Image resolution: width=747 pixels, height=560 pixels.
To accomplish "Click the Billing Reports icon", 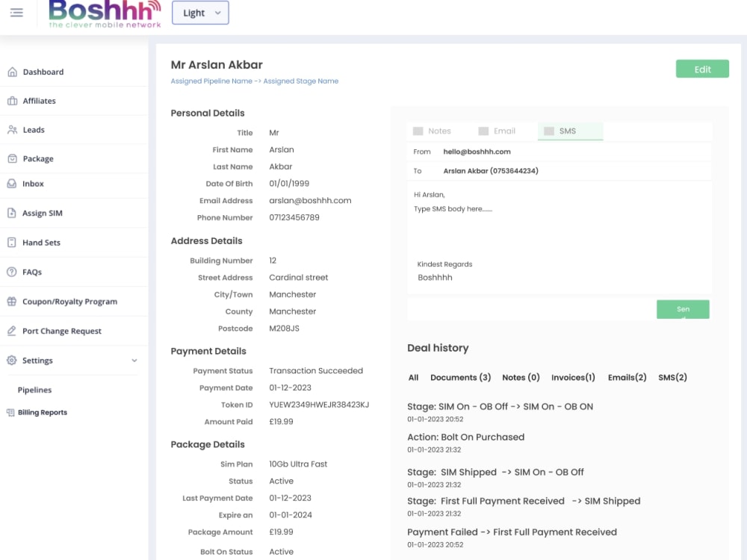I will click(x=10, y=412).
